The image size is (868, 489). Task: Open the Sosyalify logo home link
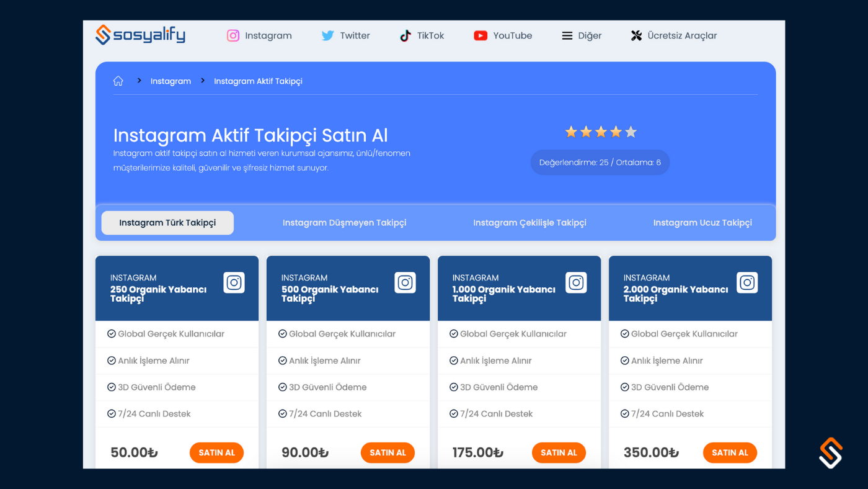(140, 35)
